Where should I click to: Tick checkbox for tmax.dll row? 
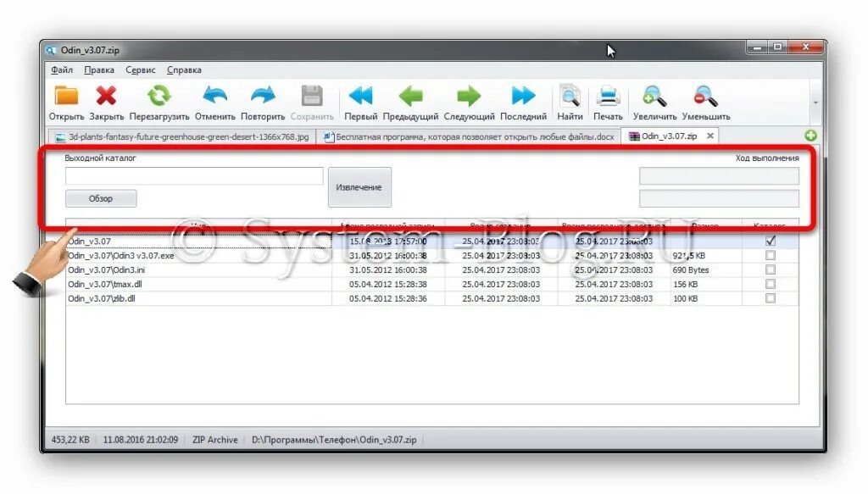770,284
